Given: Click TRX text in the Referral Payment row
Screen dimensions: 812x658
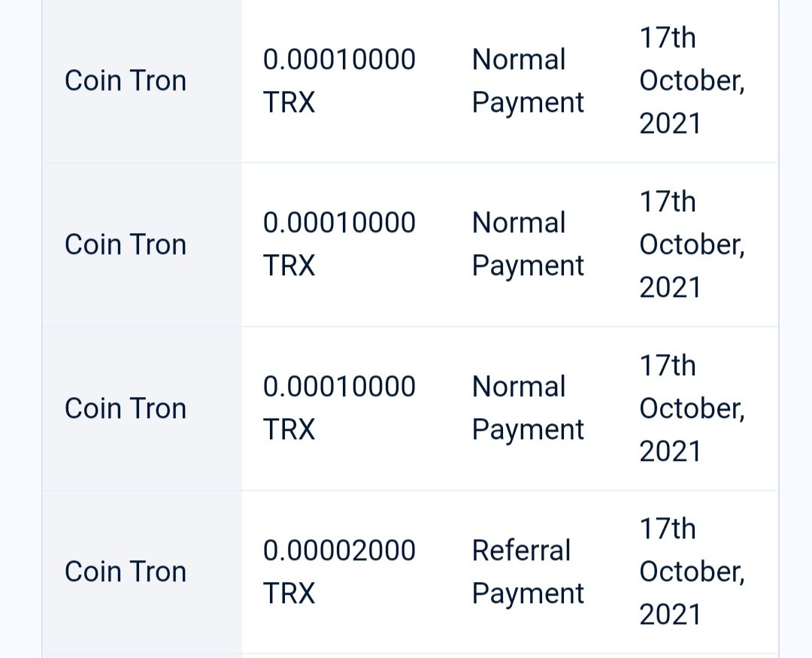Looking at the screenshot, I should point(289,594).
